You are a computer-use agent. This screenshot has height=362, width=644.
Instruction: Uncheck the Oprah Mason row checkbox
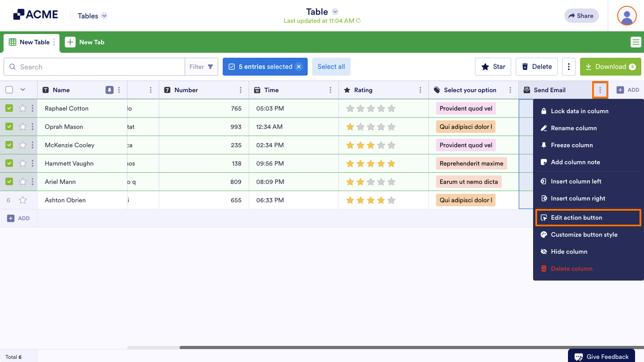9,127
